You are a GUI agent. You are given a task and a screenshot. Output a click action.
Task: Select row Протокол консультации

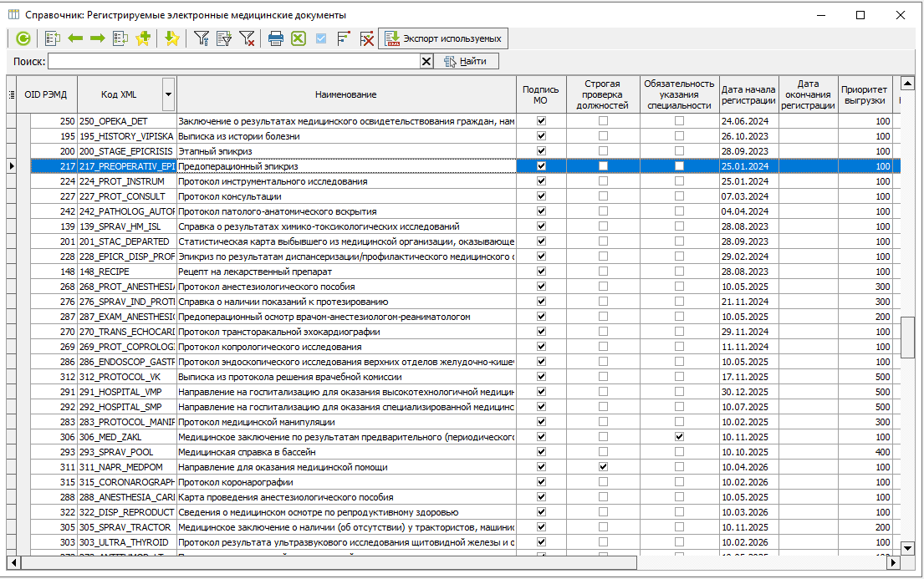(x=346, y=196)
